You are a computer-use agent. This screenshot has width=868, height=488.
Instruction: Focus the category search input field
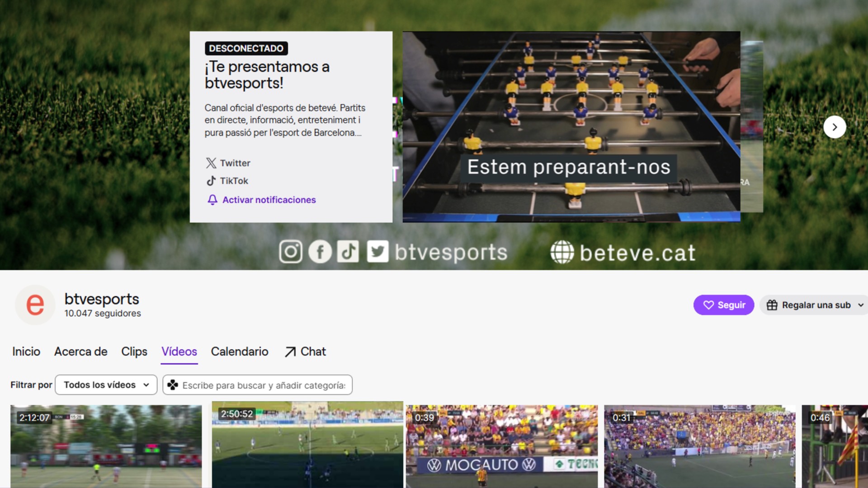(258, 385)
